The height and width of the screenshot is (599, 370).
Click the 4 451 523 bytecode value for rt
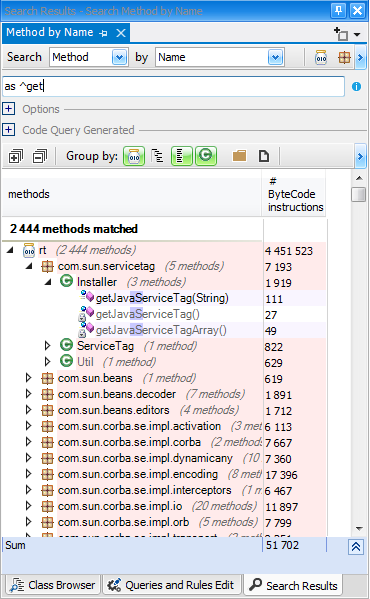(289, 251)
